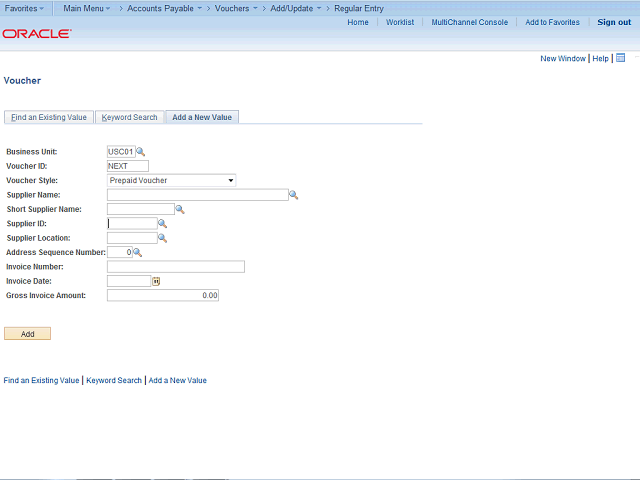Viewport: 640px width, 480px height.
Task: Expand Add/Update breadcrumb menu
Action: pos(296,8)
